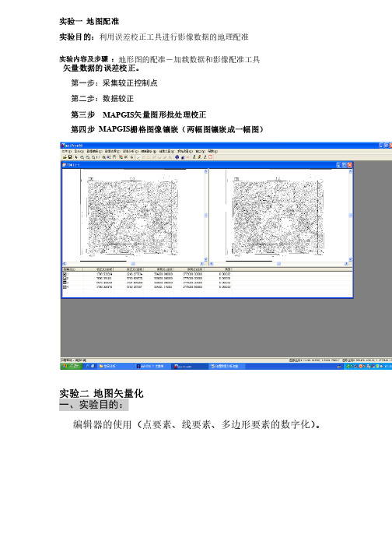The width and height of the screenshot is (392, 555).
Task: Click inside the left map image pane
Action: [x=133, y=215]
